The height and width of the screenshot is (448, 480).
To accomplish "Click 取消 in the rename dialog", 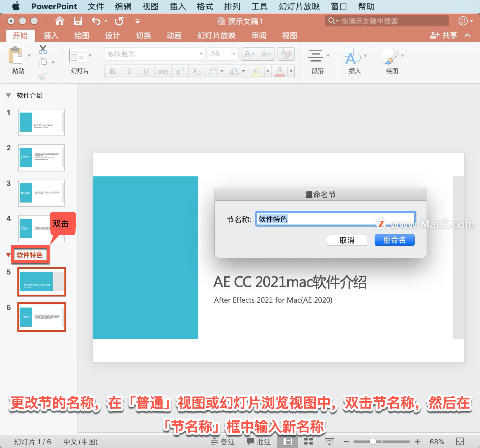I will [x=347, y=240].
